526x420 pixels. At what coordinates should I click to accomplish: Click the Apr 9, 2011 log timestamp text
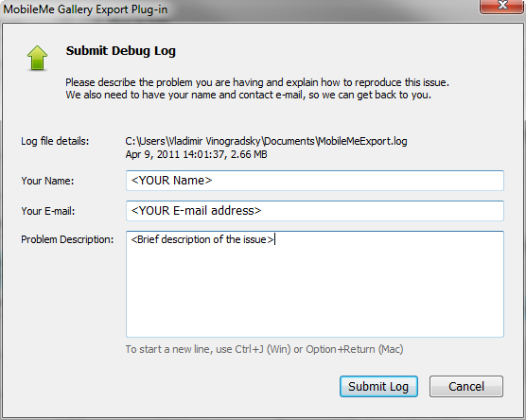(x=196, y=154)
